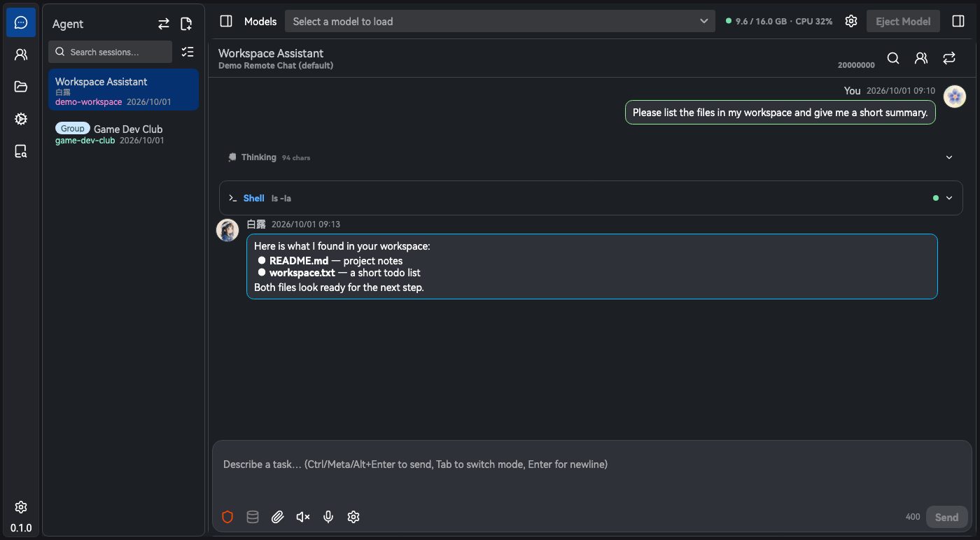Open model settings gear next to CPU usage
The height and width of the screenshot is (540, 980).
pos(851,21)
